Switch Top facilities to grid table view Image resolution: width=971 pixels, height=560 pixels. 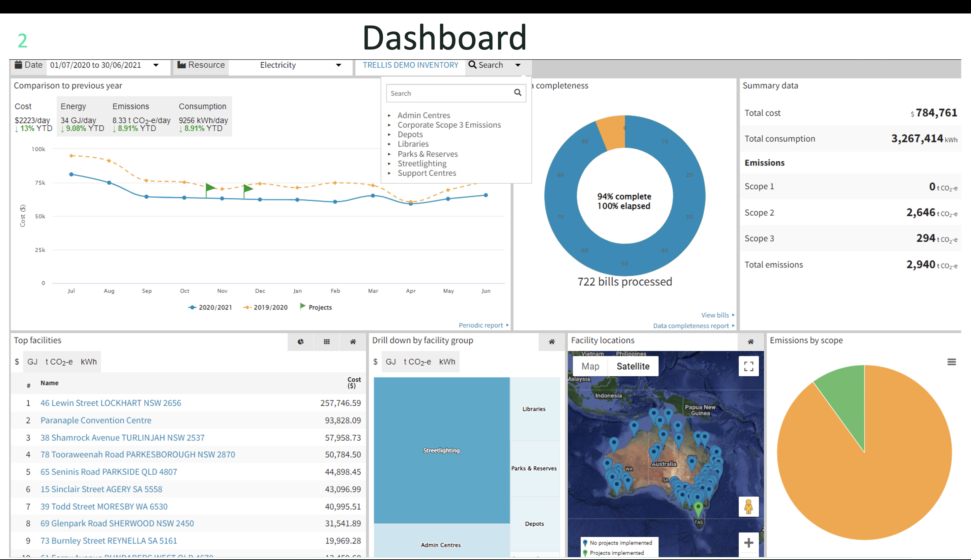[326, 342]
